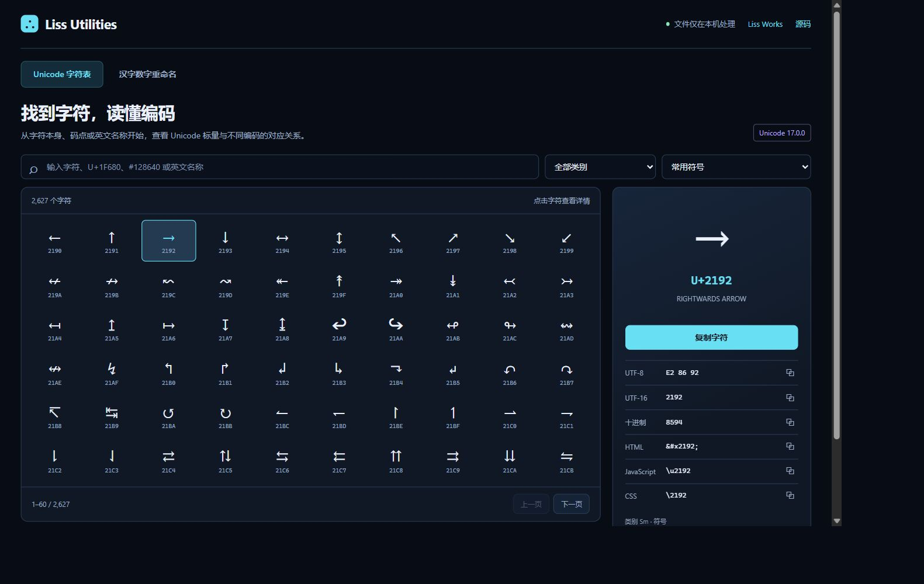Open the 全部类别 category dropdown
This screenshot has width=924, height=584.
(x=600, y=167)
